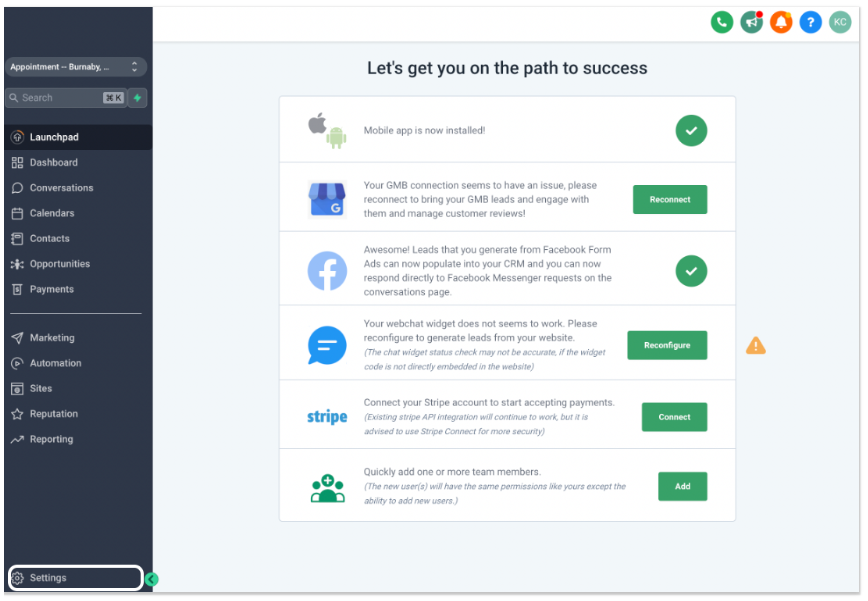
Task: Open the megaphone announcements icon
Action: [751, 22]
